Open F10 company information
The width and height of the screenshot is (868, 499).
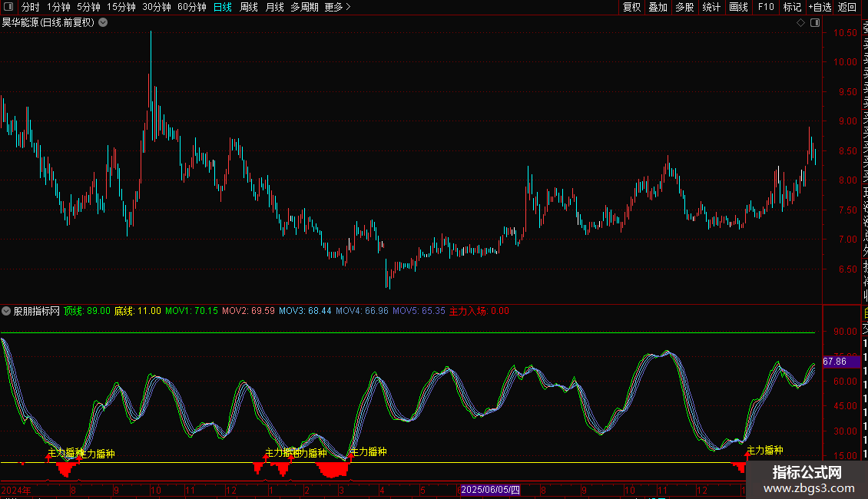coord(766,7)
